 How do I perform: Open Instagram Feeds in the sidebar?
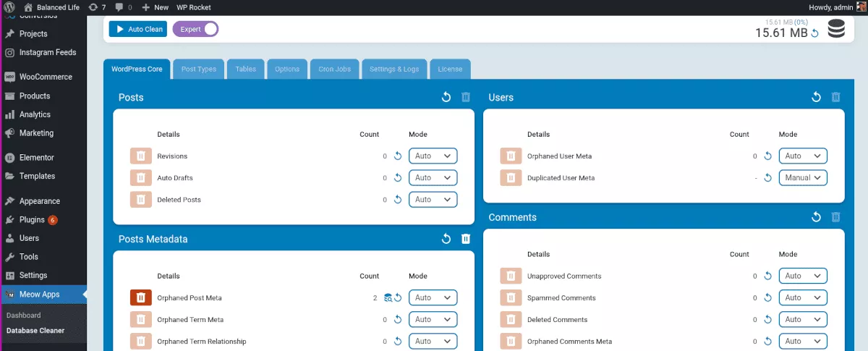click(x=43, y=53)
